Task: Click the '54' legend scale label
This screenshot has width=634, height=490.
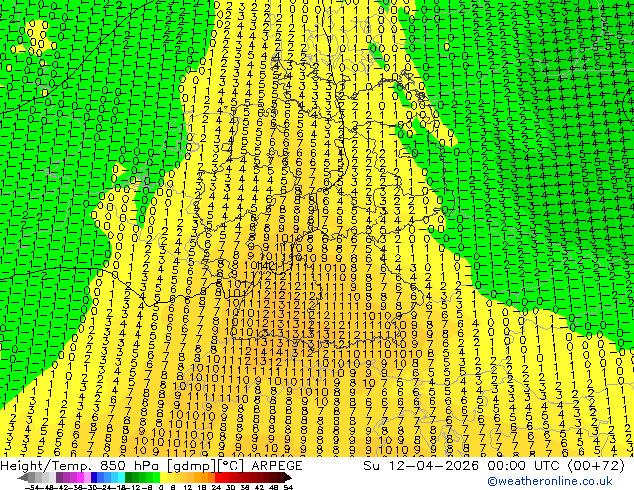Action: 288,487
